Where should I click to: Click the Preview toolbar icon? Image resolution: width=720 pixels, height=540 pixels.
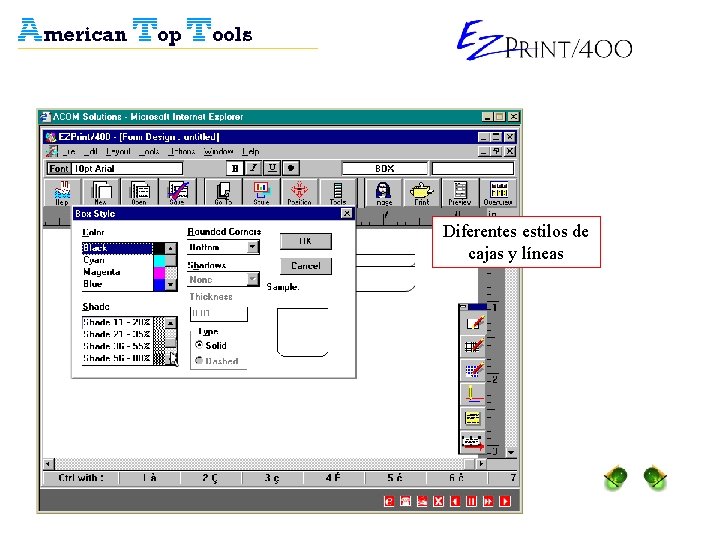pyautogui.click(x=460, y=192)
